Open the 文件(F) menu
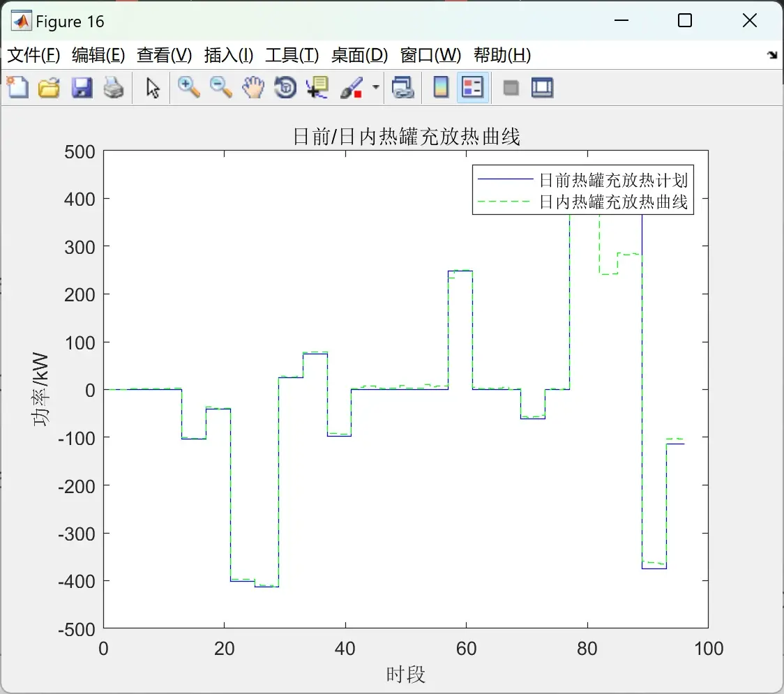The image size is (784, 694). click(x=33, y=55)
